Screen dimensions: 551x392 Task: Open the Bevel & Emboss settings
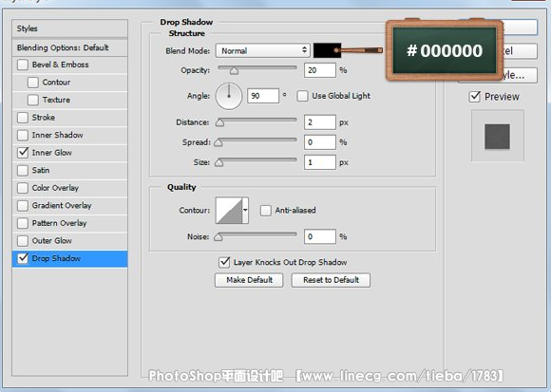coord(60,65)
